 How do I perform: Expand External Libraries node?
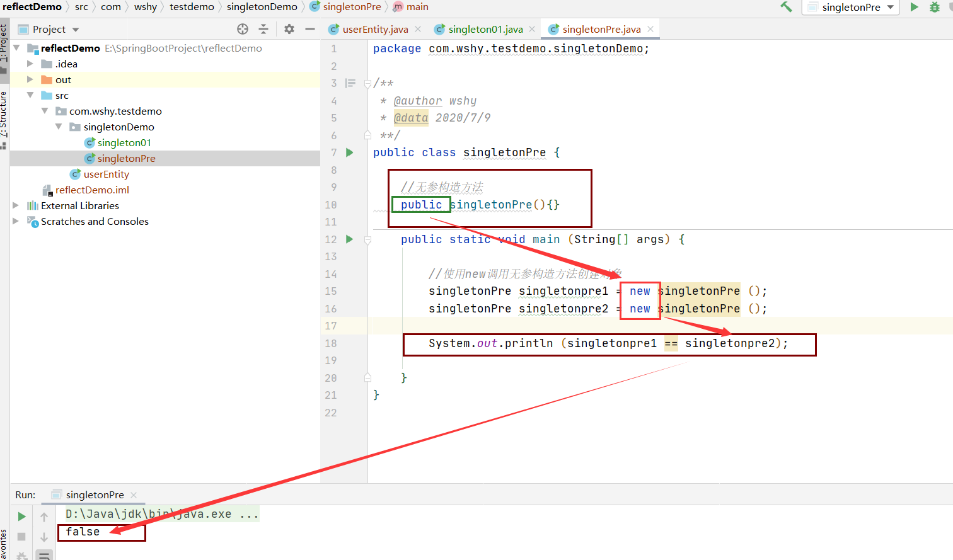coord(16,205)
